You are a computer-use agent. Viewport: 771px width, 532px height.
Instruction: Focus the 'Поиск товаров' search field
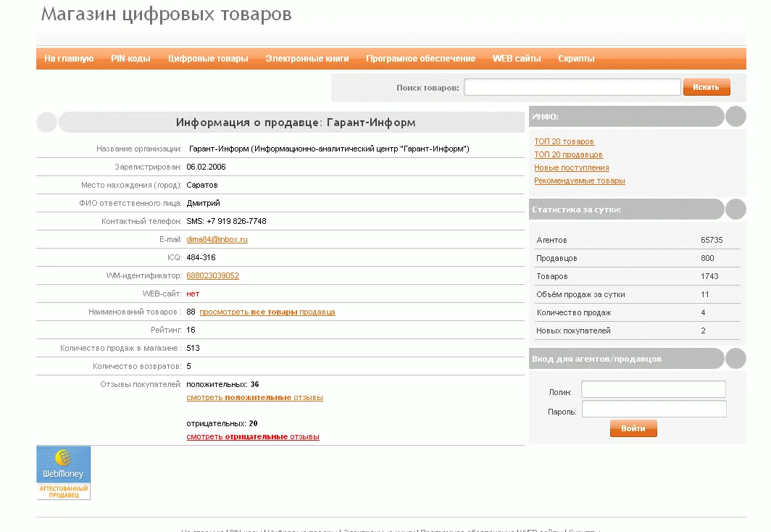[572, 87]
